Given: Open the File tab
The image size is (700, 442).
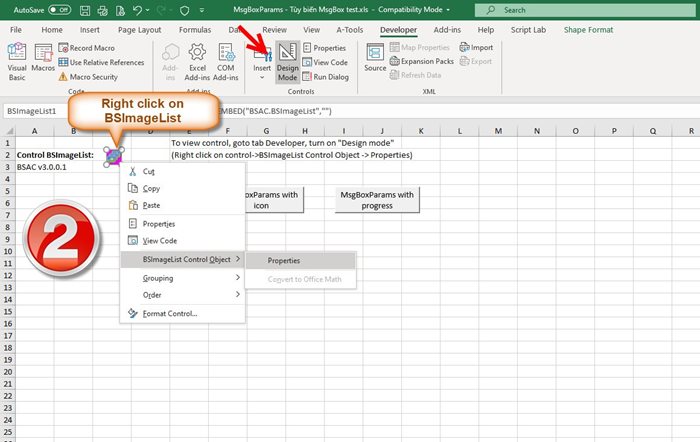Looking at the screenshot, I should pyautogui.click(x=16, y=29).
